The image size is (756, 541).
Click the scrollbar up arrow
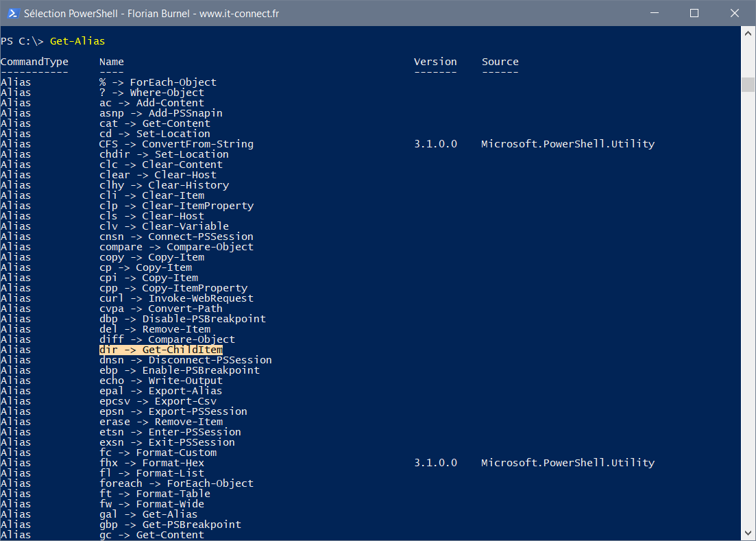coord(747,33)
